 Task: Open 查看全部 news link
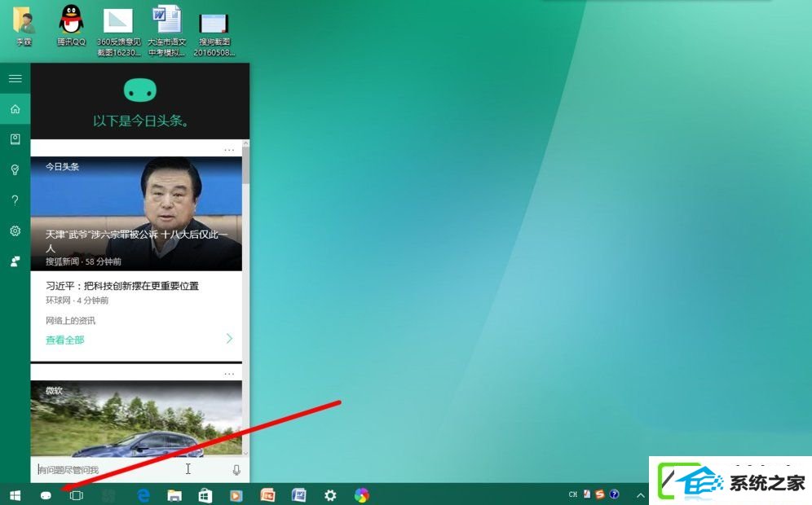[x=64, y=340]
